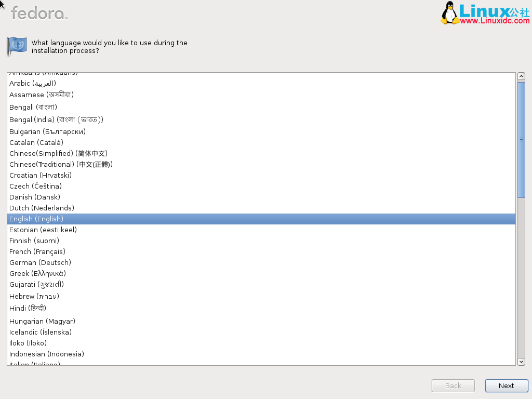The width and height of the screenshot is (532, 399).
Task: Select Assamese language row
Action: click(x=261, y=95)
